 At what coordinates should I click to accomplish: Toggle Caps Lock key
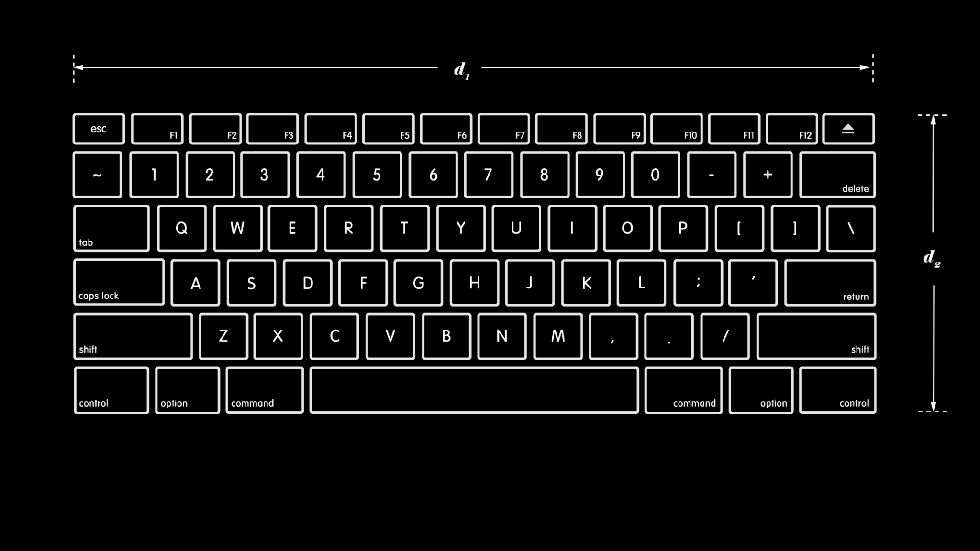(x=119, y=283)
